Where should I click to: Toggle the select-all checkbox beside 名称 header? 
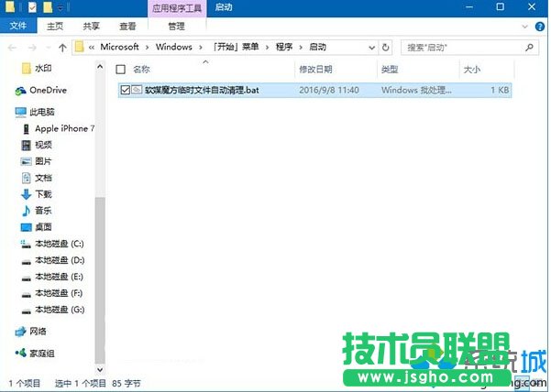coord(121,70)
